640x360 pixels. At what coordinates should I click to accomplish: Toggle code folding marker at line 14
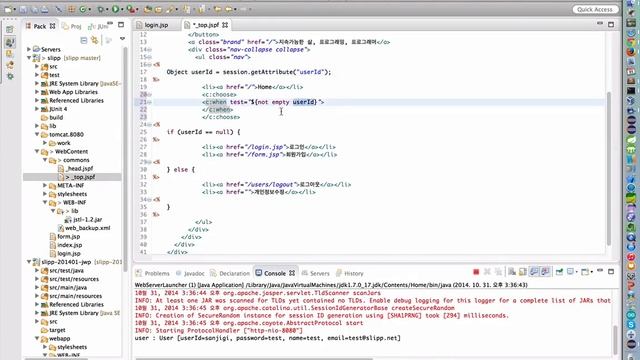point(149,50)
